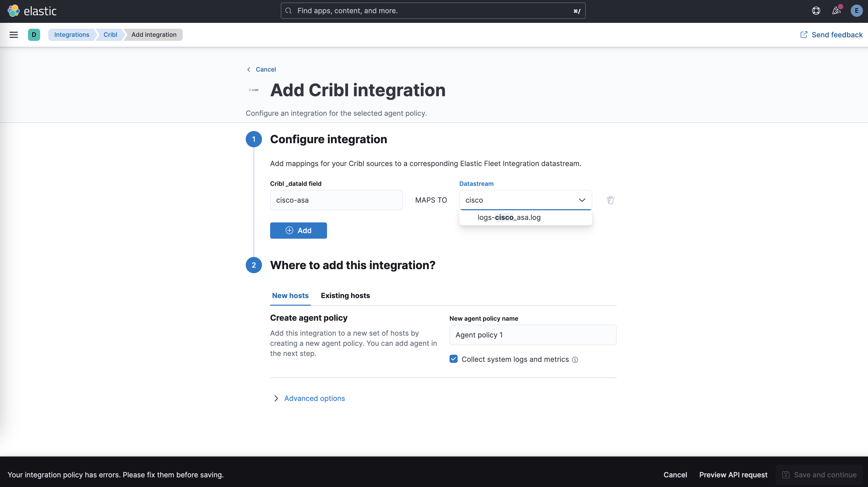Click the Add mapping plus icon
868x487 pixels.
[289, 230]
